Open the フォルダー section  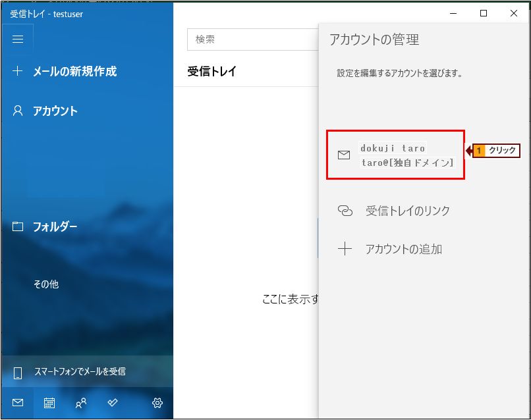click(55, 226)
